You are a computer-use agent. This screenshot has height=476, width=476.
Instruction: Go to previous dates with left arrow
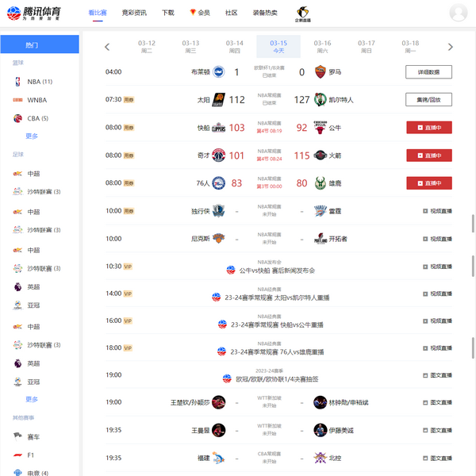[108, 47]
